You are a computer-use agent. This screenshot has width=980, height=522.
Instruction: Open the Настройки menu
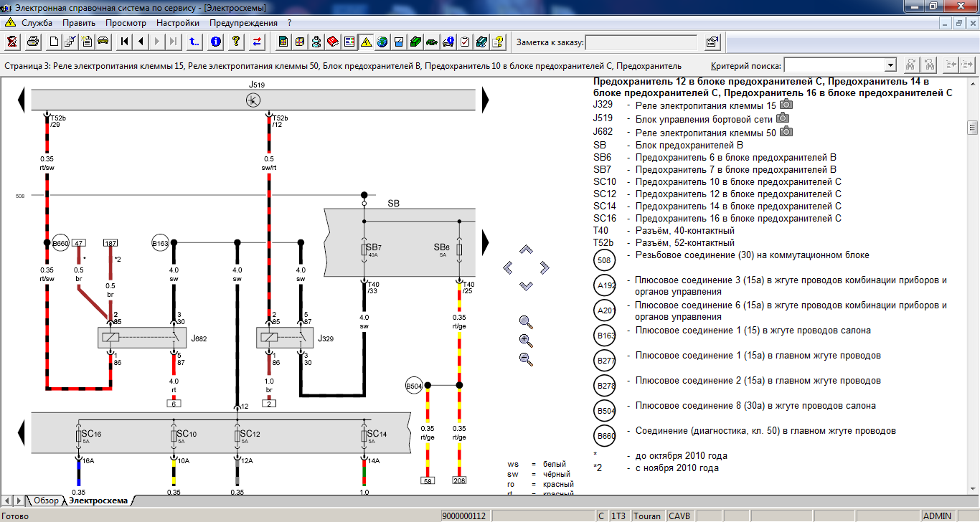[x=178, y=23]
